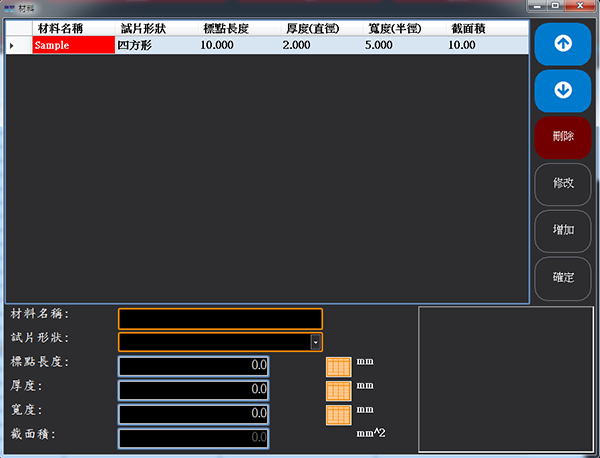Click the 截面積 column header
The height and width of the screenshot is (458, 600).
(x=469, y=28)
